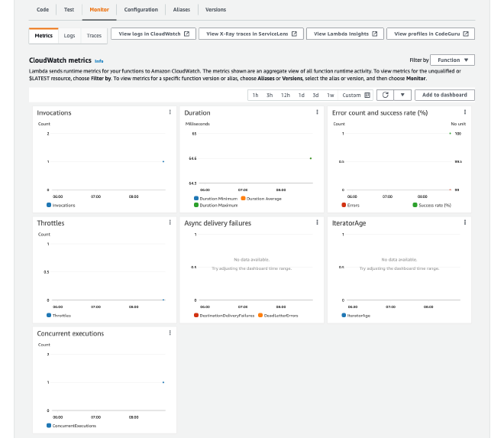The image size is (504, 438).
Task: Open Duration widget three-dot menu
Action: (317, 112)
